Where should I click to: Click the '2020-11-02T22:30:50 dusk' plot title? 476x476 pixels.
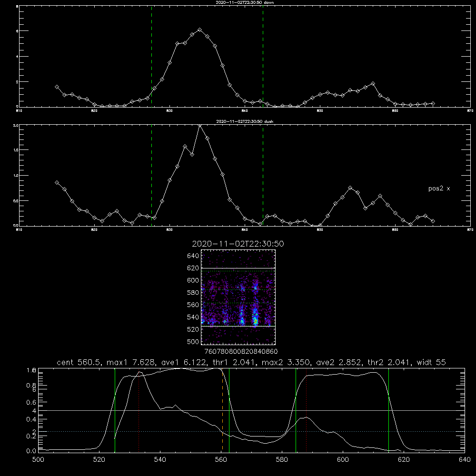(245, 121)
